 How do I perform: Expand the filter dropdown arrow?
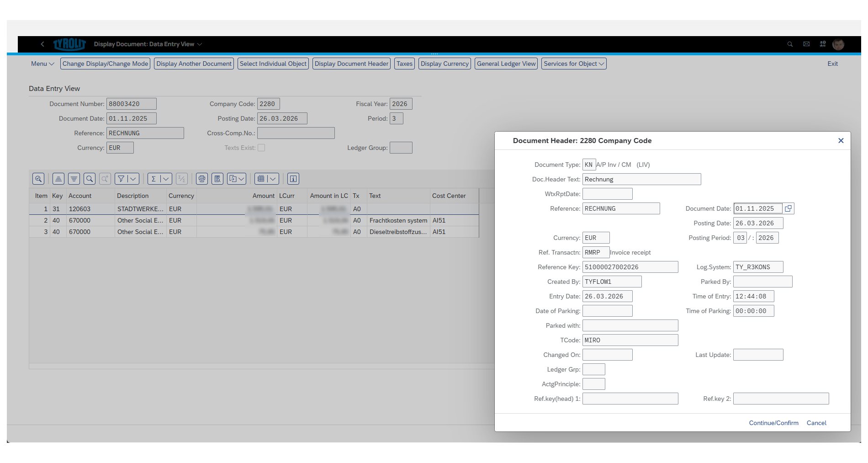(133, 179)
